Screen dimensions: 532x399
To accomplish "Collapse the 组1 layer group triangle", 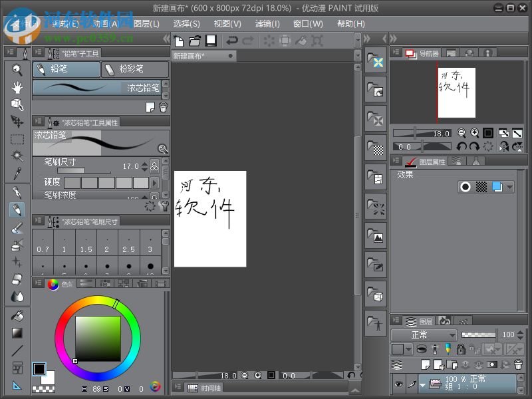I will 423,384.
